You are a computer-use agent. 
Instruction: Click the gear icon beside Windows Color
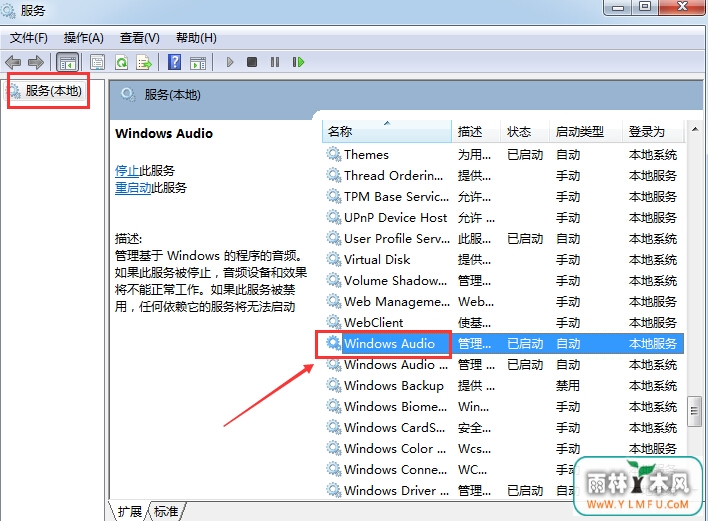[x=334, y=448]
